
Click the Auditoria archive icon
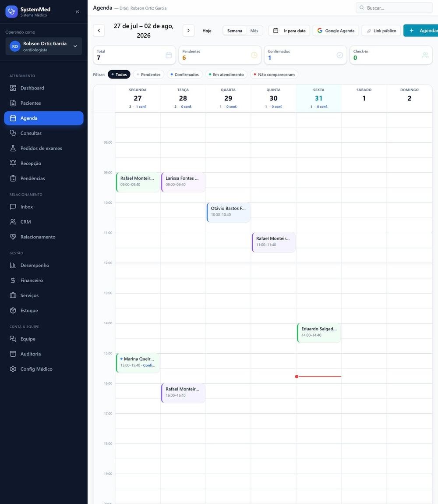pyautogui.click(x=13, y=354)
